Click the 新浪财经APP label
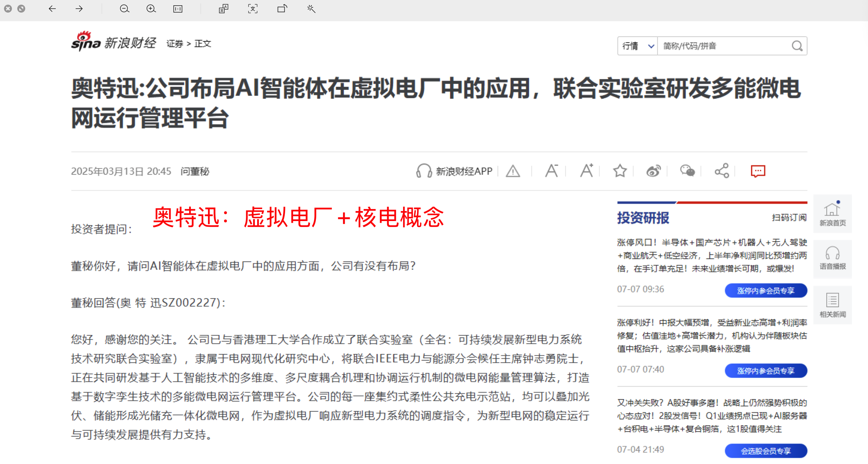Viewport: 868px width, 464px height. (x=464, y=171)
